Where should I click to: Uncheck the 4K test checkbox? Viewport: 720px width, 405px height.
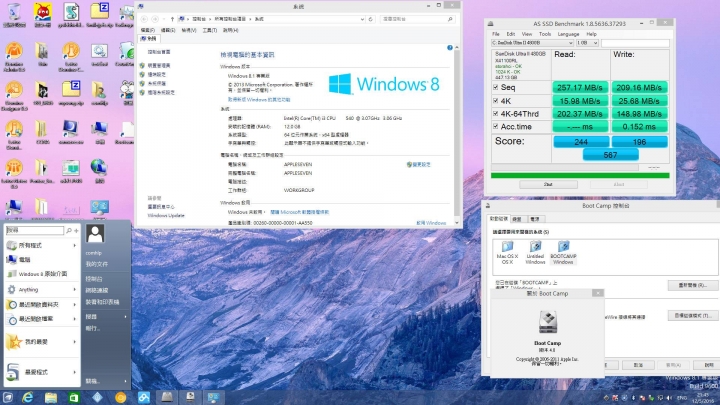pyautogui.click(x=495, y=100)
